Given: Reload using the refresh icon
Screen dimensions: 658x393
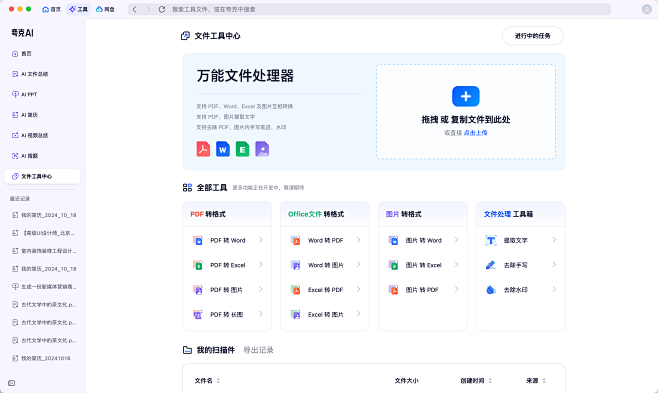Looking at the screenshot, I should (x=162, y=9).
